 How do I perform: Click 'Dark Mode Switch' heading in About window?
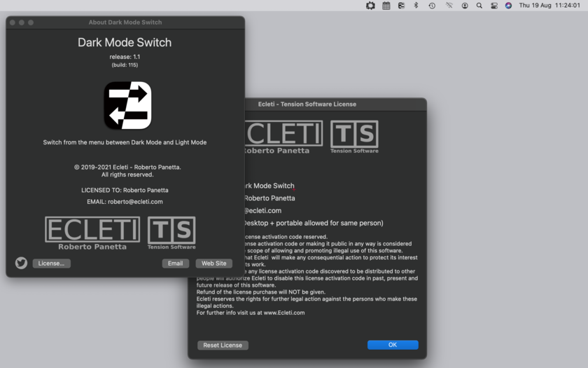(x=125, y=43)
